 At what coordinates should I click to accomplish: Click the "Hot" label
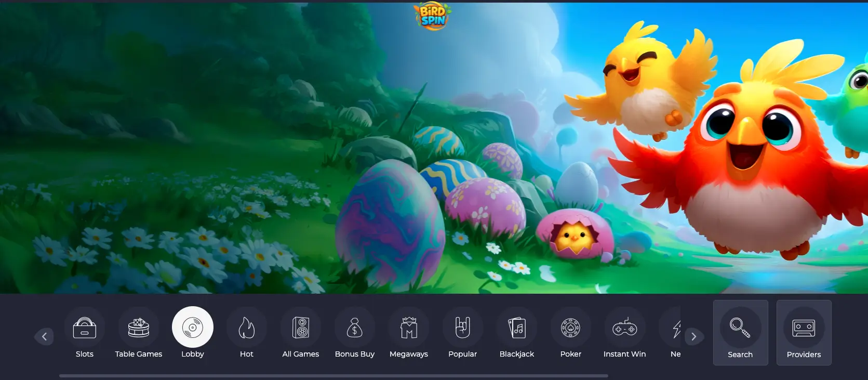(247, 354)
